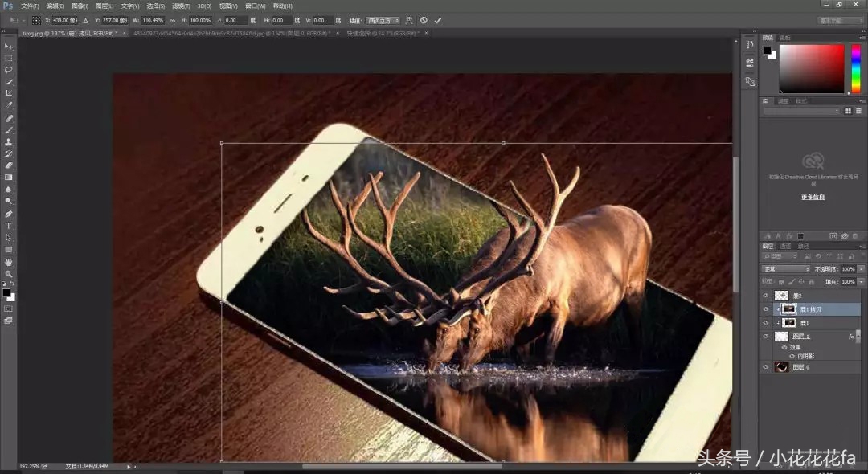Viewport: 868px width, 474px height.
Task: Switch to the 通道 panel tab
Action: point(785,247)
